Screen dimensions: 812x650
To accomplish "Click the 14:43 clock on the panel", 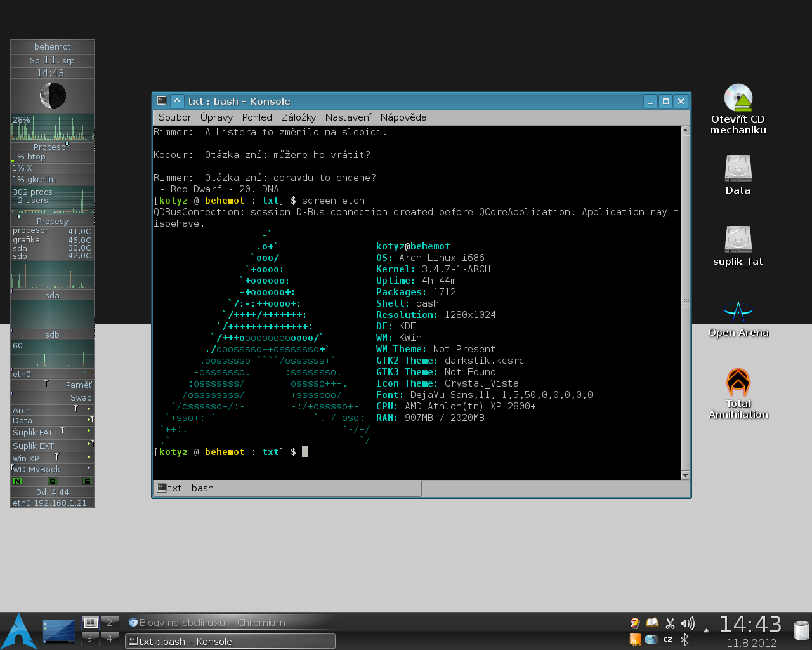I will 750,625.
